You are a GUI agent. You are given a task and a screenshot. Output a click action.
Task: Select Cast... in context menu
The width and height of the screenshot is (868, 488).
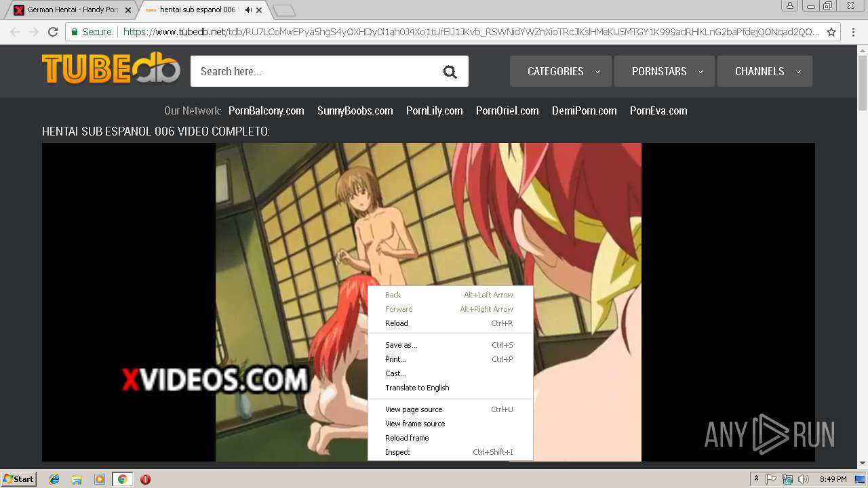(x=450, y=373)
